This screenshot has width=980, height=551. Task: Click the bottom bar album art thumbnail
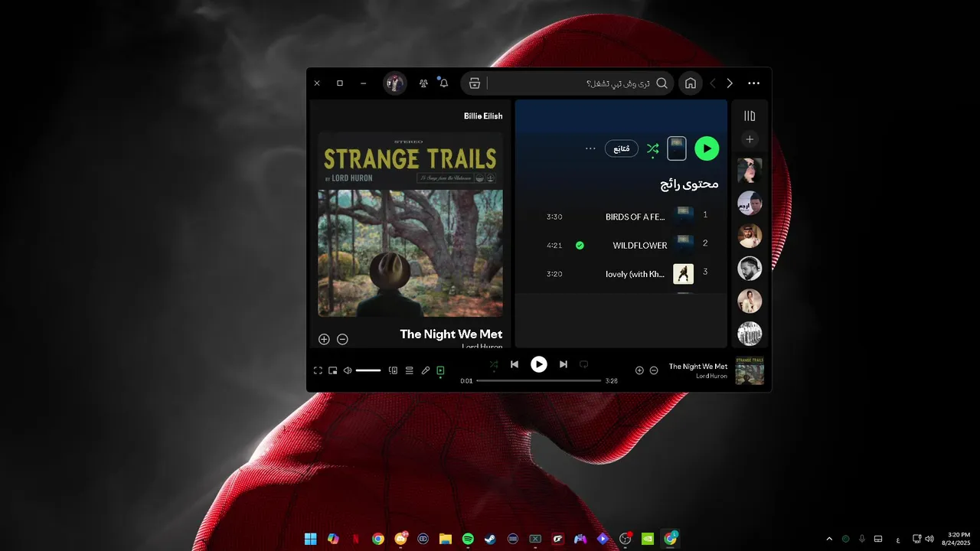[750, 370]
